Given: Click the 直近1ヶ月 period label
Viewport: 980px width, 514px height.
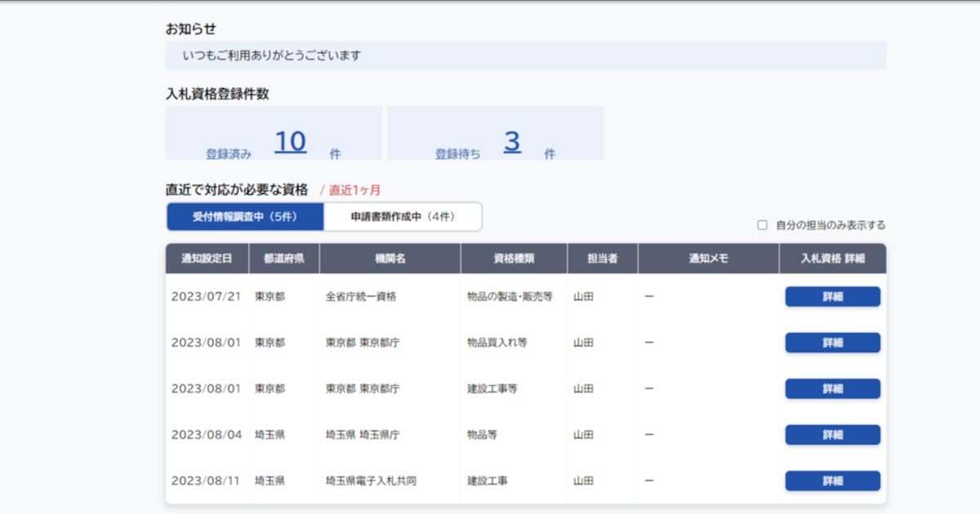Looking at the screenshot, I should click(x=355, y=190).
